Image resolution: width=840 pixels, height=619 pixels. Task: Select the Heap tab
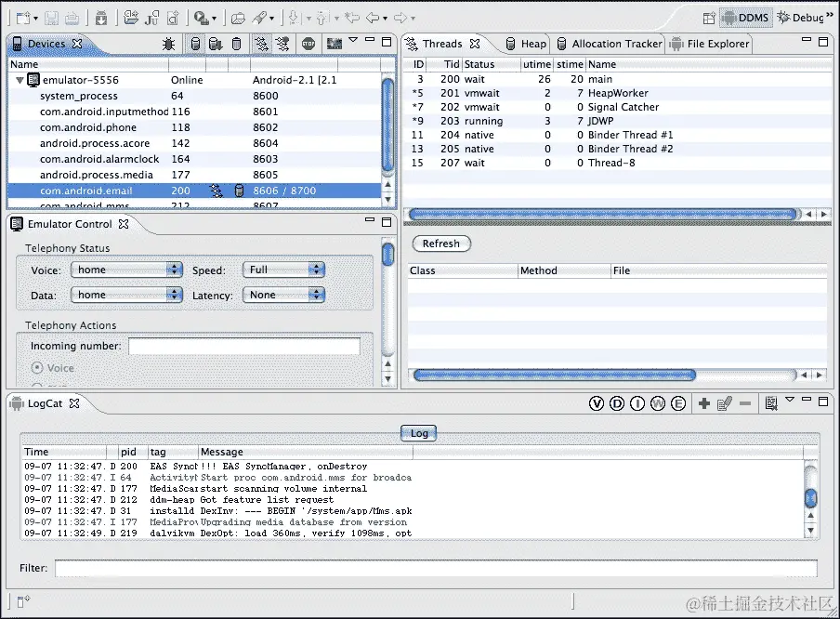pos(526,44)
